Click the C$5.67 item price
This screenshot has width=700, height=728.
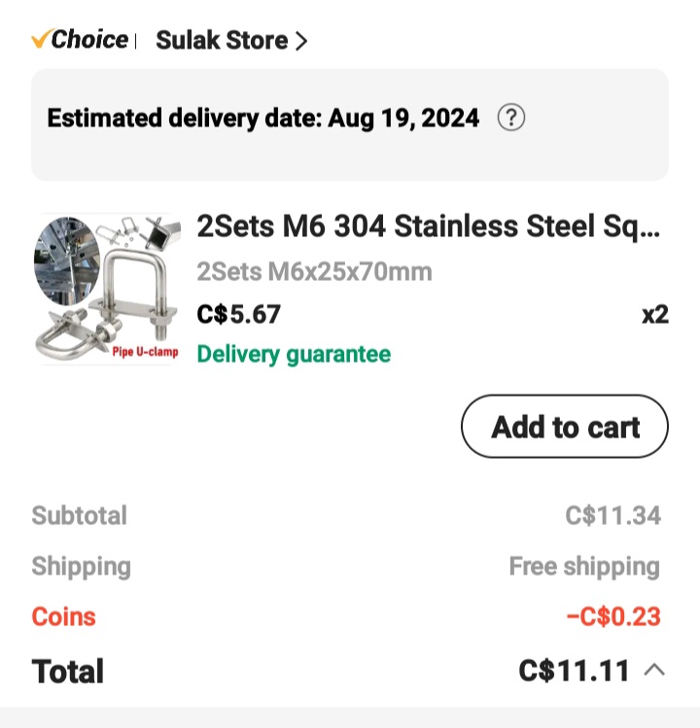pyautogui.click(x=238, y=315)
